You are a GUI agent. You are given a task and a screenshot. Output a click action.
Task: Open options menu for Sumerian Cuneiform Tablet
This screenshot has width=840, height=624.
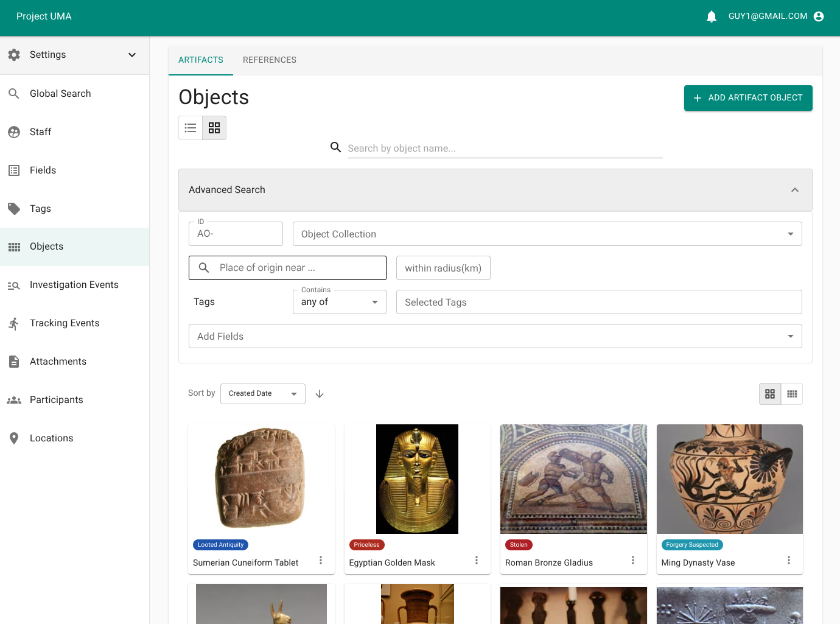point(321,560)
